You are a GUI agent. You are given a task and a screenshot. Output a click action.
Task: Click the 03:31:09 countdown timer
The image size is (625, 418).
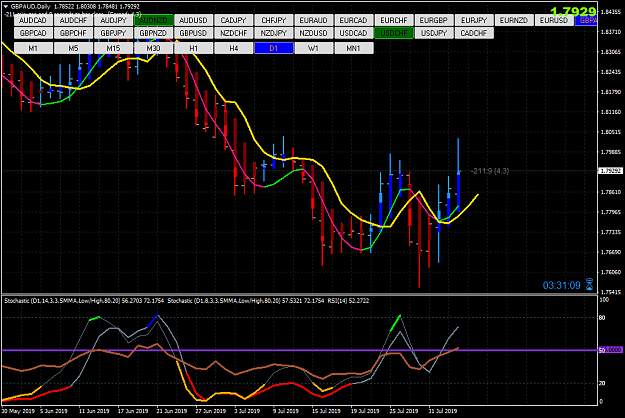pos(562,285)
